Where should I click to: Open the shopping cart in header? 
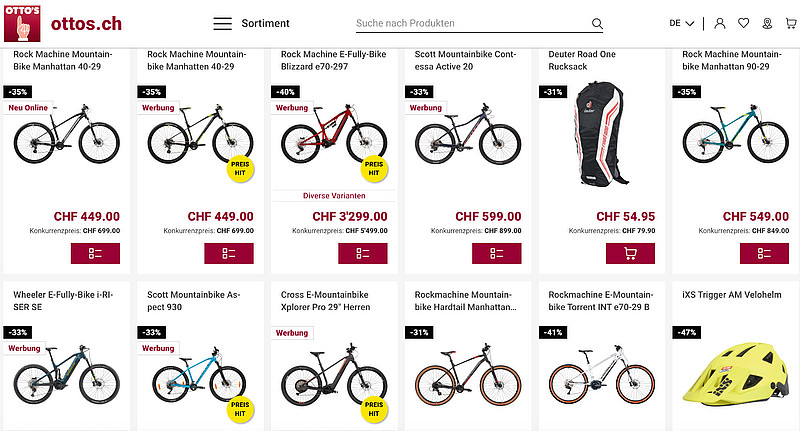tap(791, 23)
